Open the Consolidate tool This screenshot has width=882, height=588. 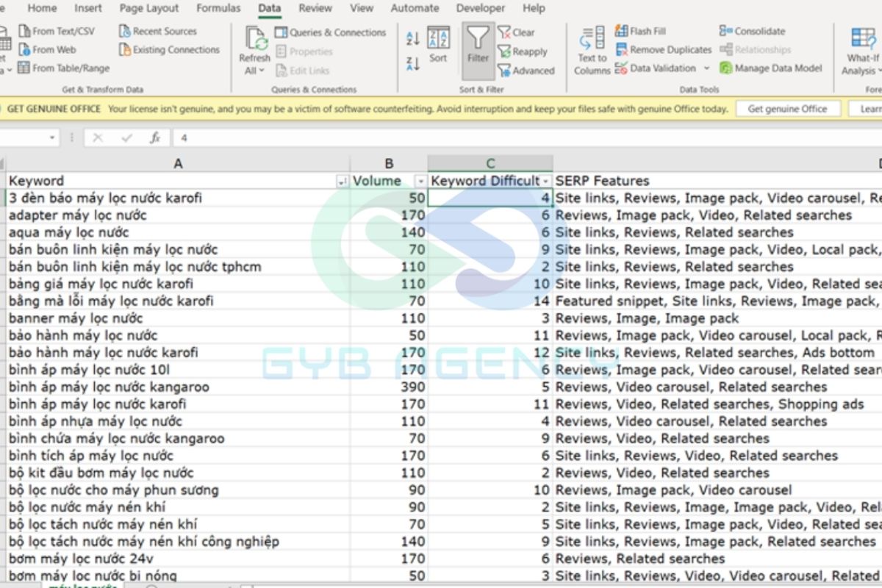tap(753, 32)
